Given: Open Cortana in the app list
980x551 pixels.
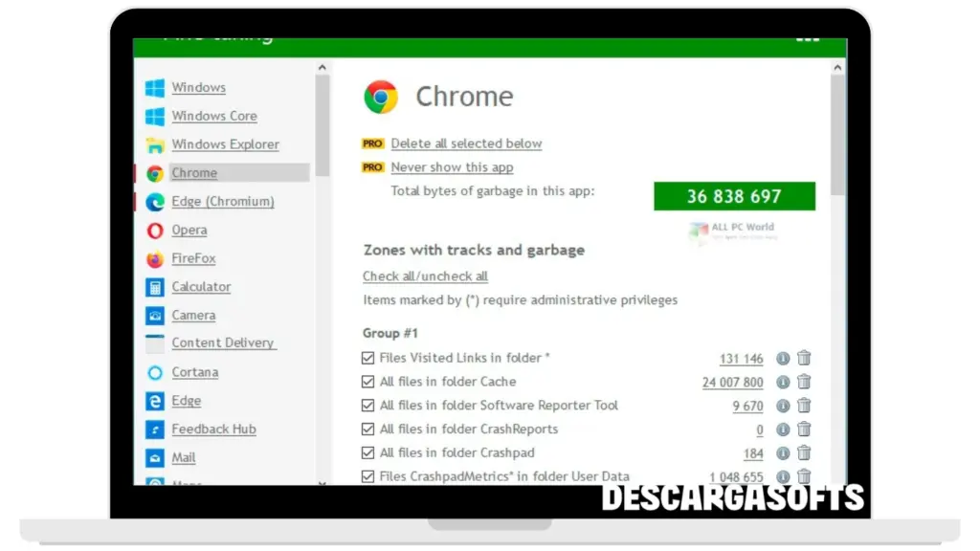Looking at the screenshot, I should (195, 372).
